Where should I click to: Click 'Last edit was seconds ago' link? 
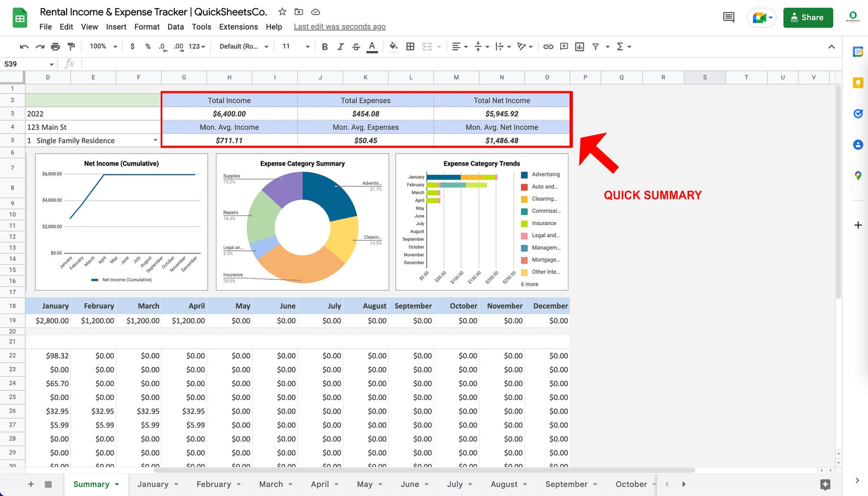tap(339, 27)
